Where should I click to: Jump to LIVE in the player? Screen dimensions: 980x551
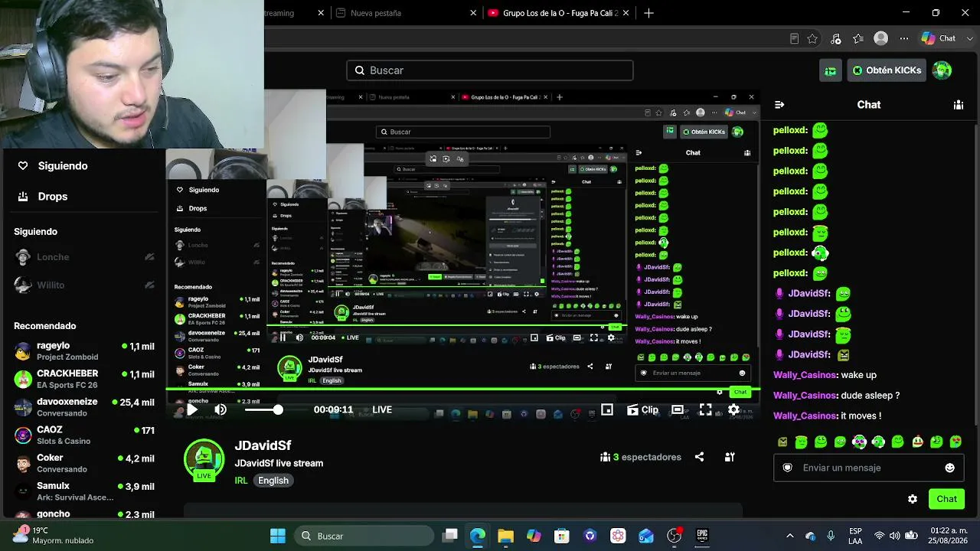click(x=382, y=409)
